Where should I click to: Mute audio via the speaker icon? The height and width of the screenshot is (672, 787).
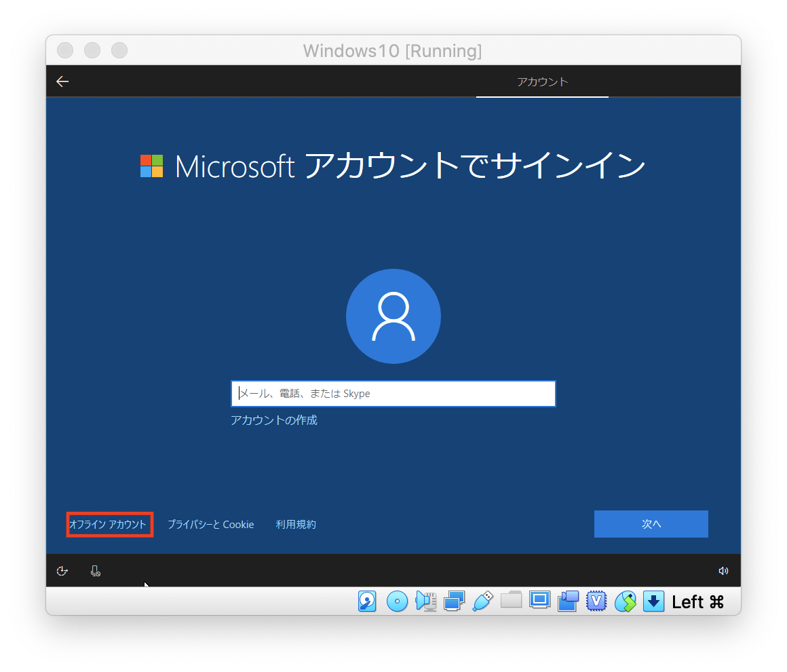723,570
